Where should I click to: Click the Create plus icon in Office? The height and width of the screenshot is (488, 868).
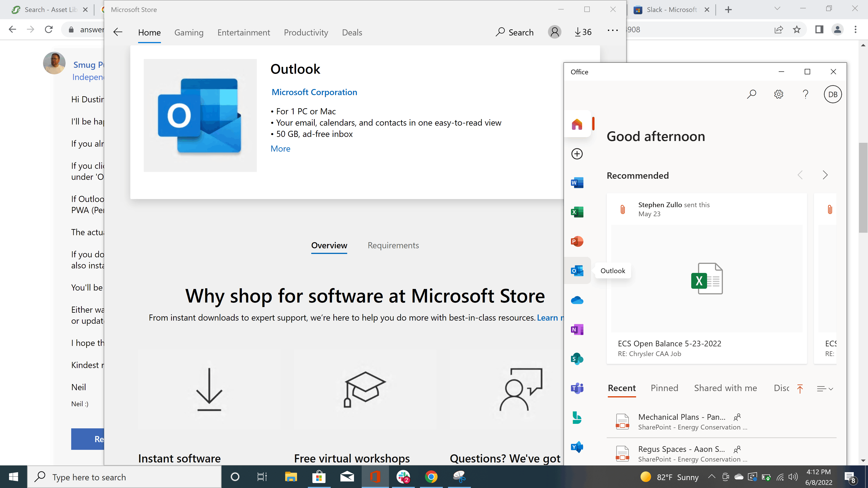tap(577, 154)
